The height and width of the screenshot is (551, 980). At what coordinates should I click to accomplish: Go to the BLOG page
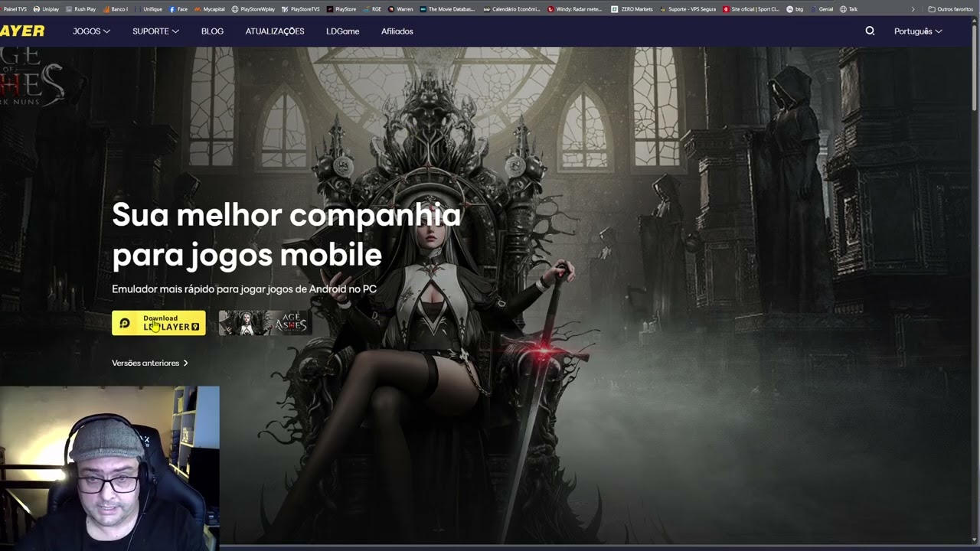point(212,31)
